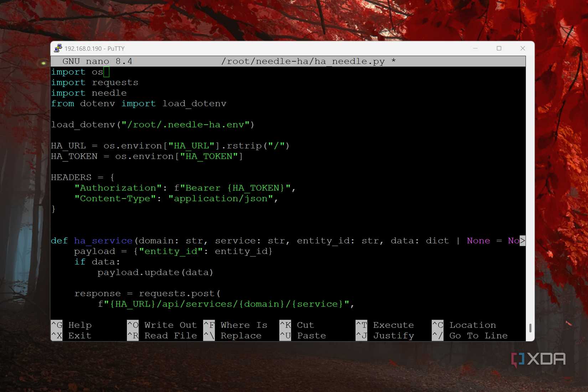Click the ^U Paste shortcut

(x=303, y=336)
